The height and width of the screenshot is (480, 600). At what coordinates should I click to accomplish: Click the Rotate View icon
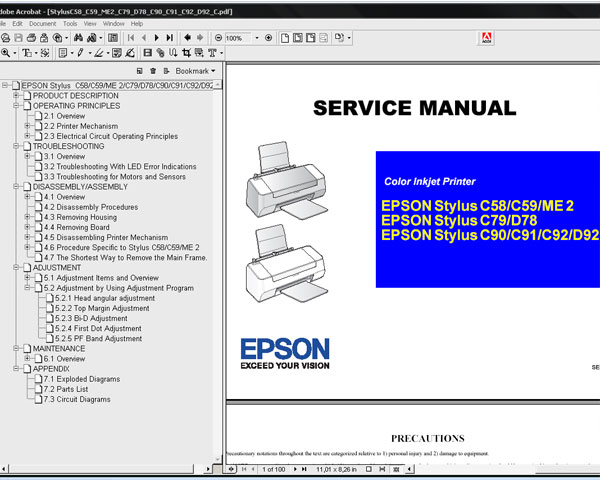click(x=339, y=38)
